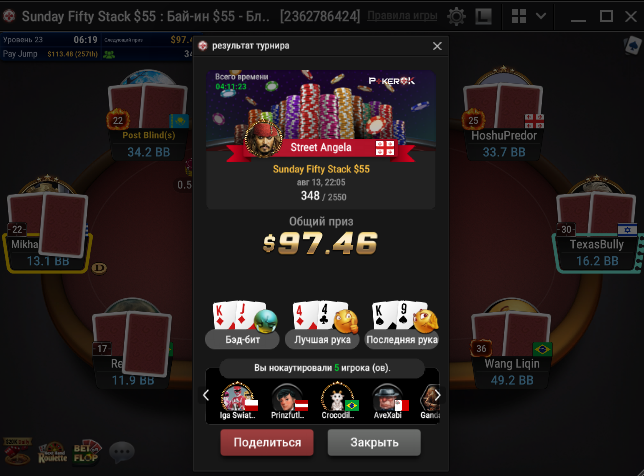644x476 pixels.
Task: Open the chat speech bubble icon
Action: [x=122, y=452]
